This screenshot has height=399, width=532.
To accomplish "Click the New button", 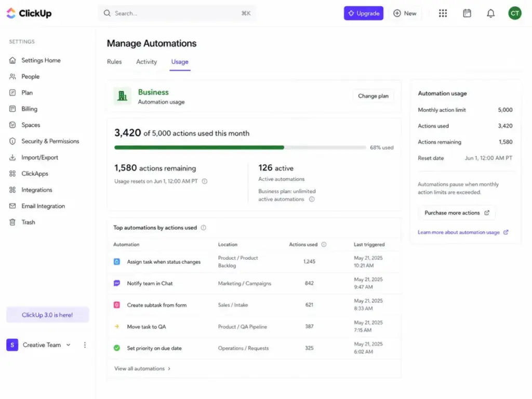I will 405,13.
